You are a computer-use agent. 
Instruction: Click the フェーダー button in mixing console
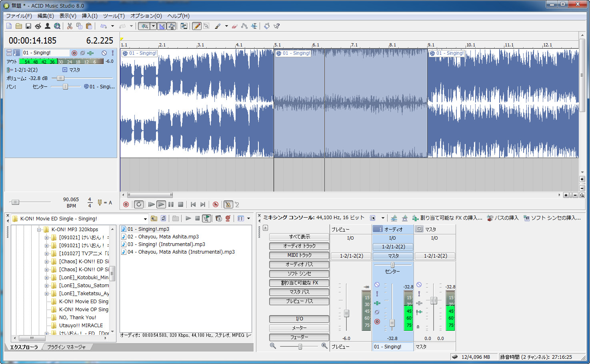(x=299, y=337)
